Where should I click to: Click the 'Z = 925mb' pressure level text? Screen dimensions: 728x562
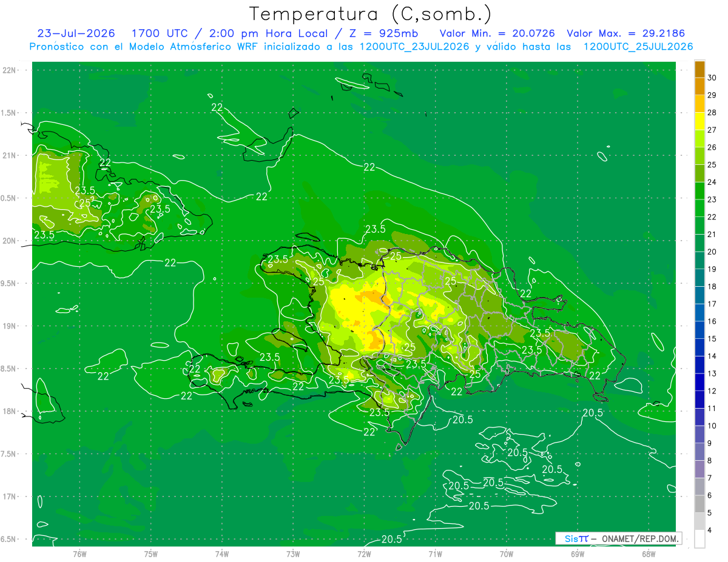[380, 33]
